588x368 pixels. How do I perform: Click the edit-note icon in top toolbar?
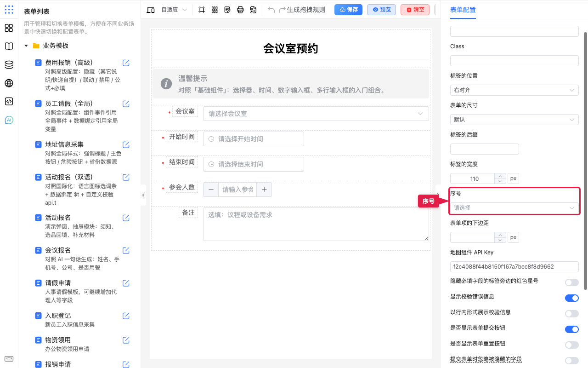(x=227, y=10)
